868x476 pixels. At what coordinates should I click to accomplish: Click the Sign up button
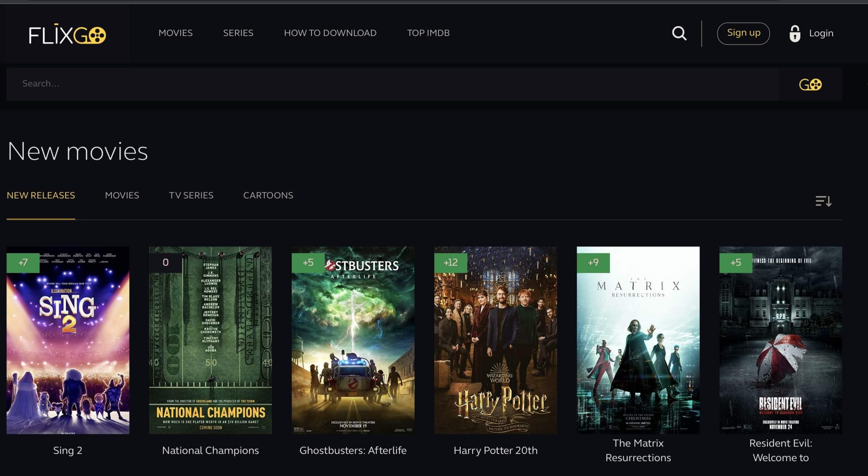[x=743, y=33]
